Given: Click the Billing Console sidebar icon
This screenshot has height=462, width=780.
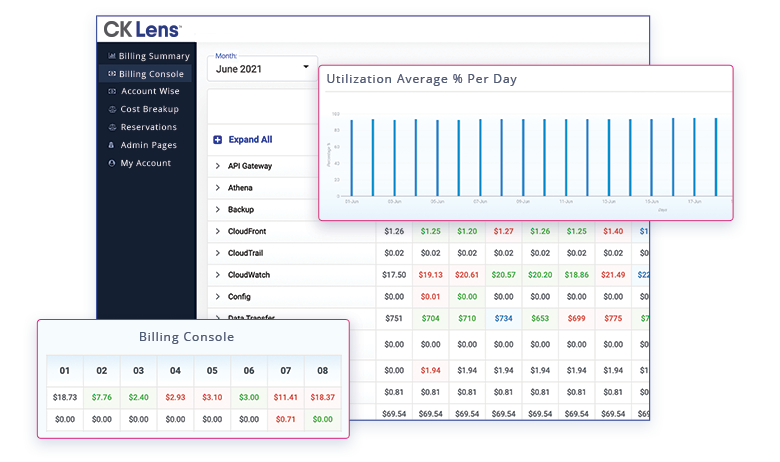Looking at the screenshot, I should pos(112,74).
